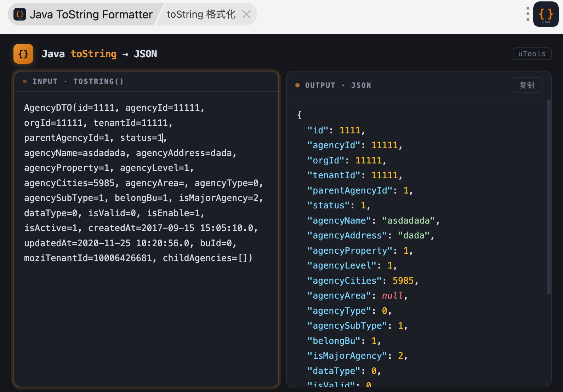Screen dimensions: 563x392
Task: Click the "belongBu": 1 output line
Action: 344,341
